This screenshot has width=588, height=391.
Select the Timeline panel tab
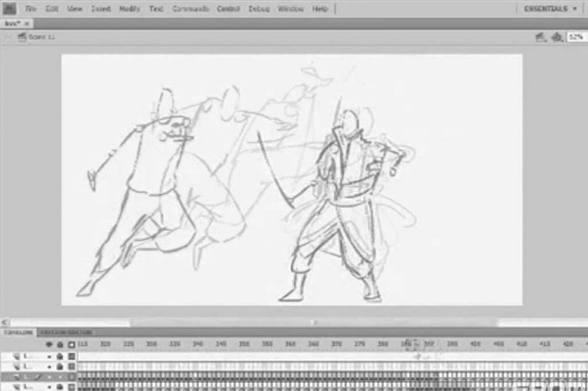[x=16, y=332]
